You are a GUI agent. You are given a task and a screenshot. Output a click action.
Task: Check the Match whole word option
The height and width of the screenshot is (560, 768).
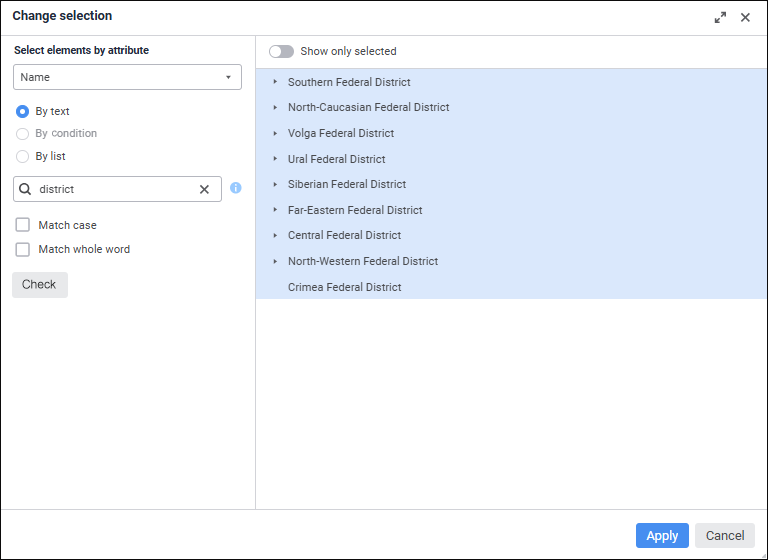(x=23, y=249)
